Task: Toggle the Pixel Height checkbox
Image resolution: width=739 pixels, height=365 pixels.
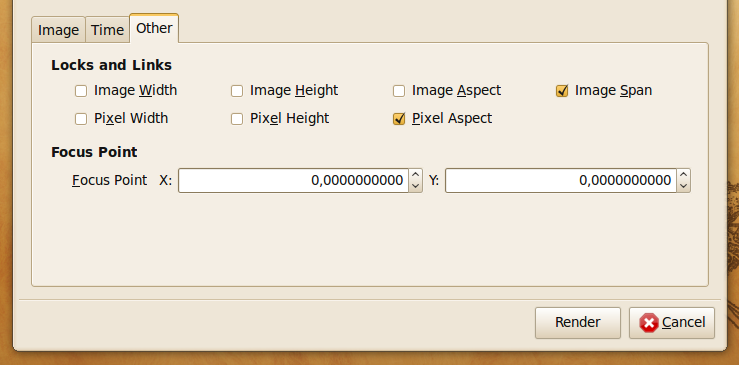Action: [x=237, y=119]
